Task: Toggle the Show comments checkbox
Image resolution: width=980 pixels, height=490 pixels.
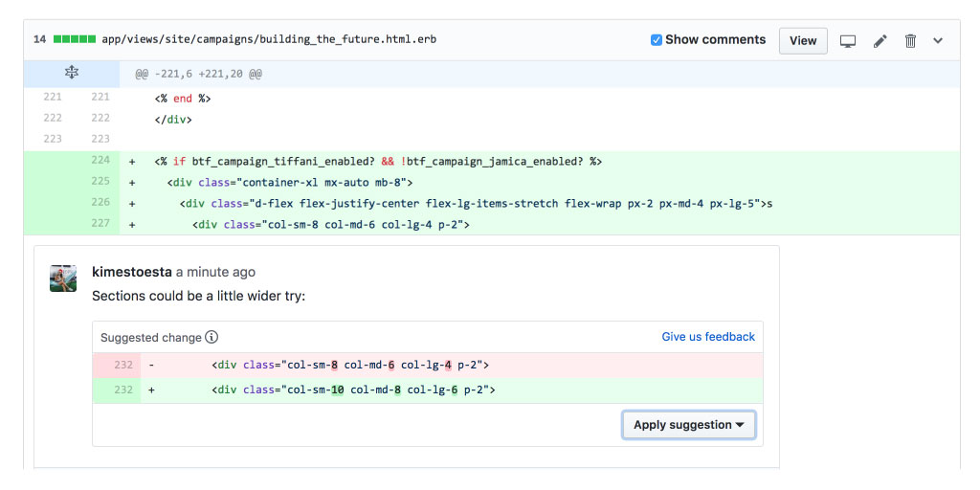Action: 656,40
